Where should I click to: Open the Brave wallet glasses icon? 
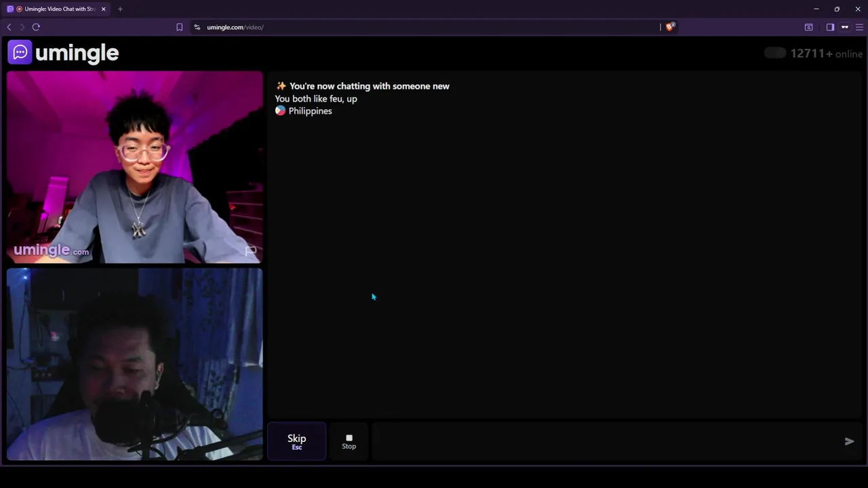[x=845, y=27]
